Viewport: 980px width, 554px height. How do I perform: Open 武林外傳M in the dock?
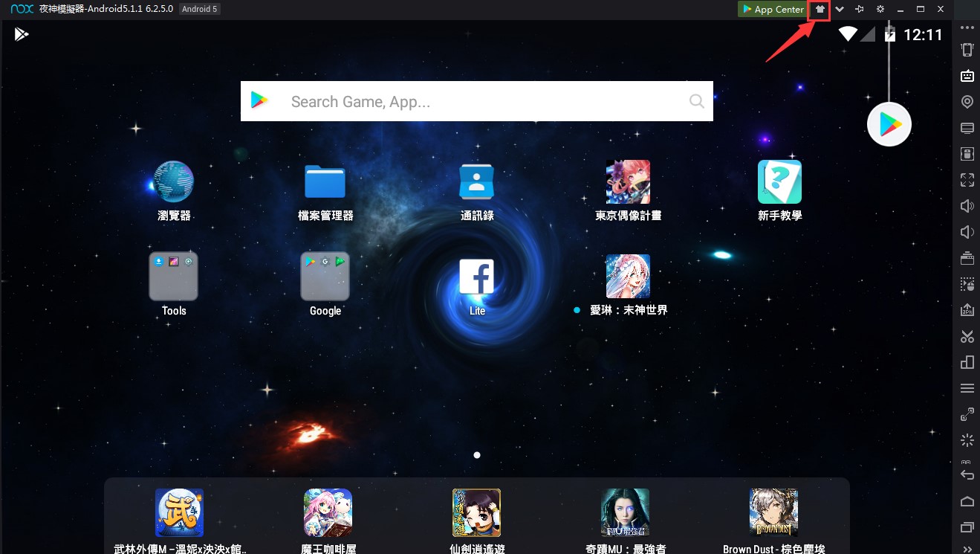click(179, 521)
